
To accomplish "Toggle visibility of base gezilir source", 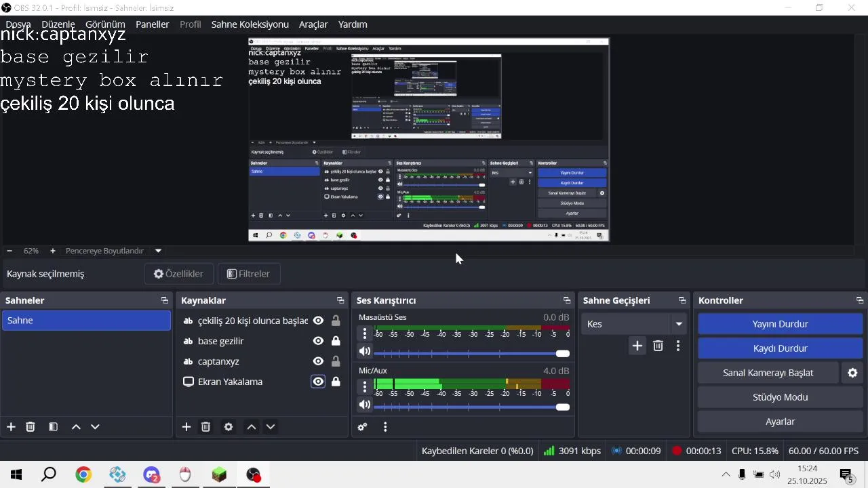I will tap(318, 341).
